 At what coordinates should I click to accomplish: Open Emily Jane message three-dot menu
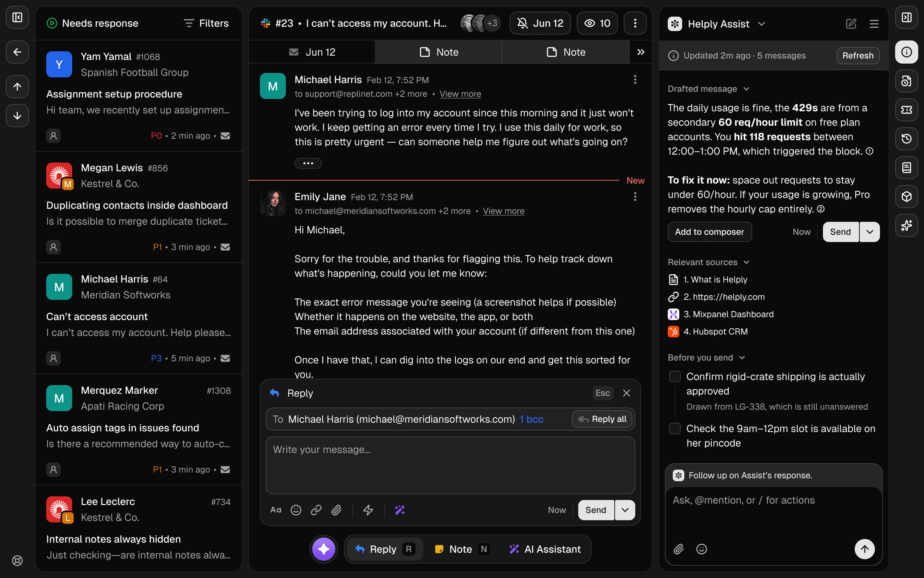pyautogui.click(x=635, y=197)
